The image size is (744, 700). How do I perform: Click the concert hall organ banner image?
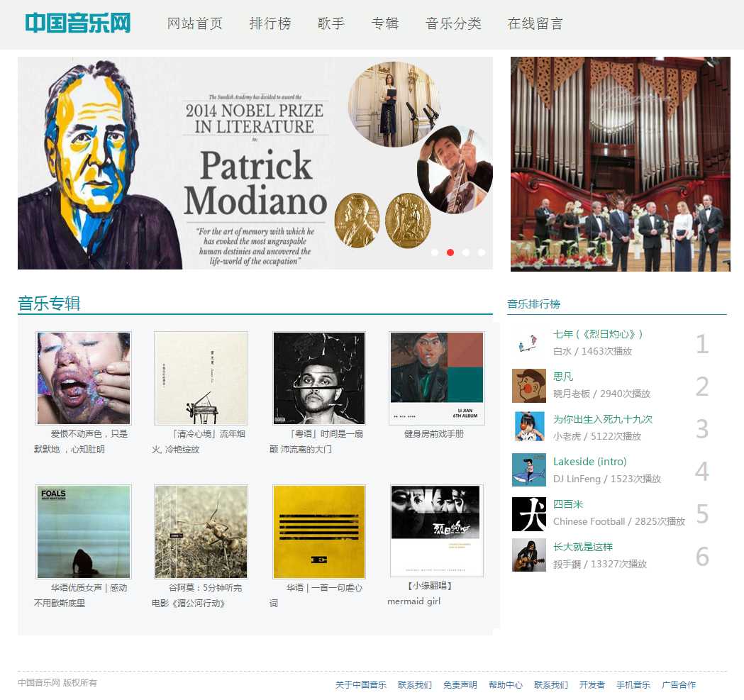tap(620, 165)
